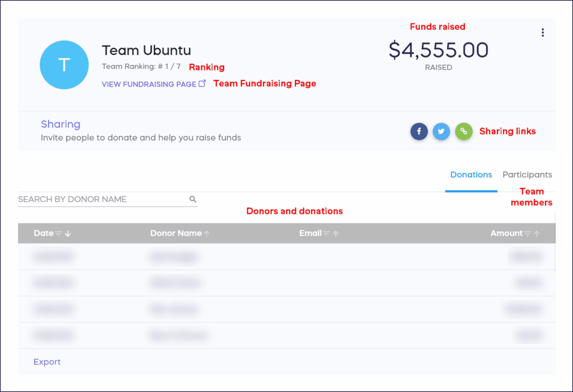This screenshot has width=573, height=392.
Task: Share the team page on Twitter
Action: tap(441, 131)
